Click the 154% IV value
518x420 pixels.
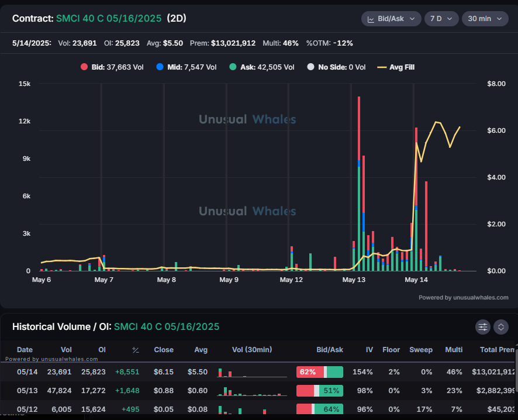point(362,372)
